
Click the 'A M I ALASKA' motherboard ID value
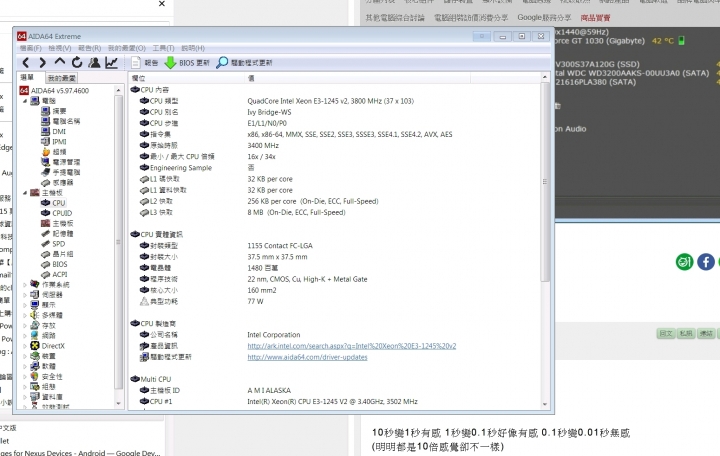click(269, 390)
